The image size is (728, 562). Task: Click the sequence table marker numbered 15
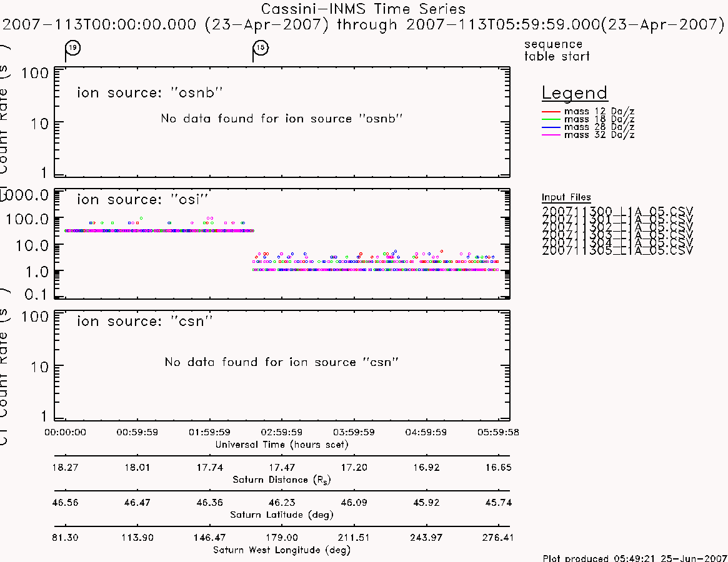pos(261,48)
